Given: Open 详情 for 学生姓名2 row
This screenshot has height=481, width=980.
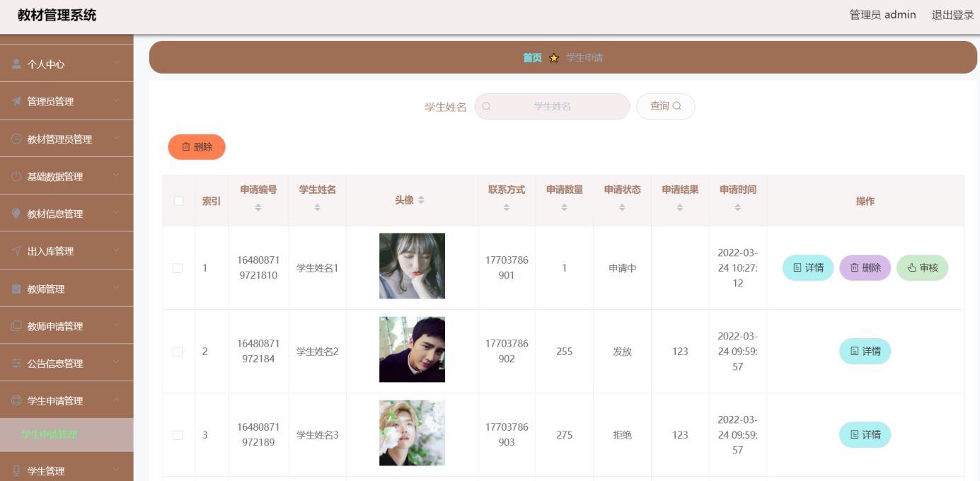Looking at the screenshot, I should coord(865,352).
